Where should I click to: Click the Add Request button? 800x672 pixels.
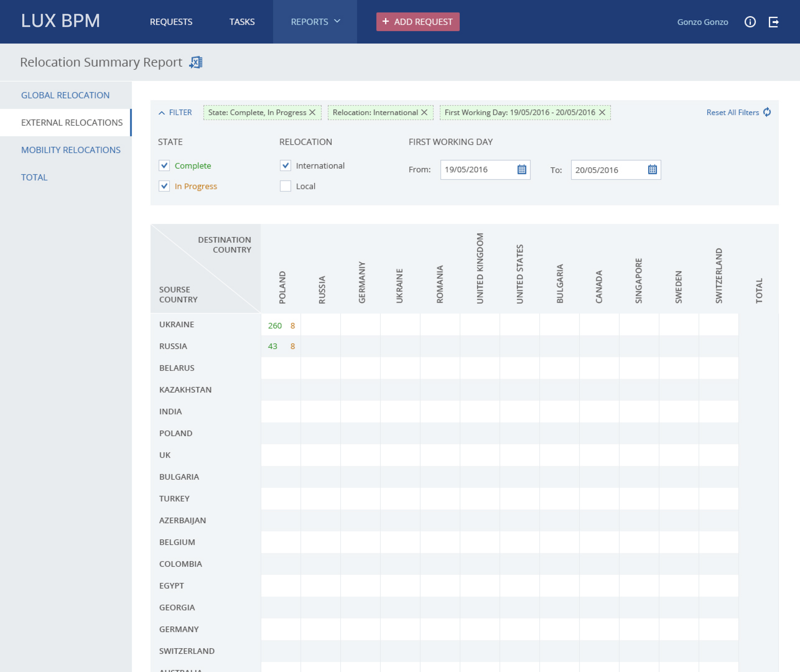(x=417, y=22)
